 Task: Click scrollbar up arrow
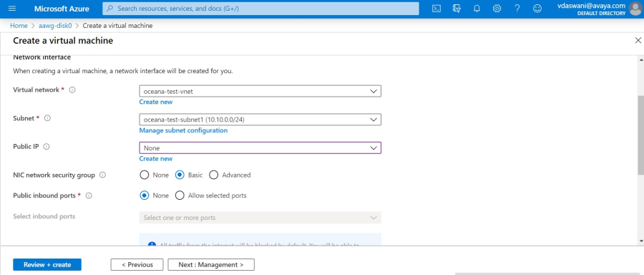pos(641,59)
